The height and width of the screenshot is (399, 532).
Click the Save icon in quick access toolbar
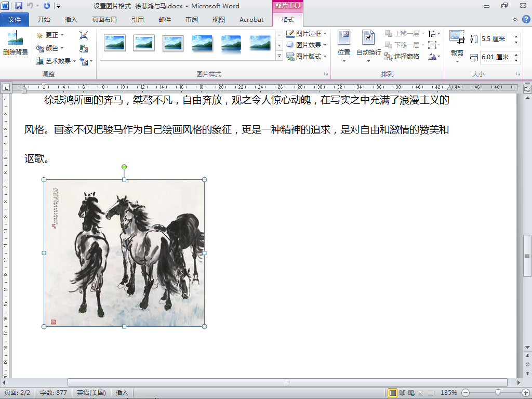[19, 6]
